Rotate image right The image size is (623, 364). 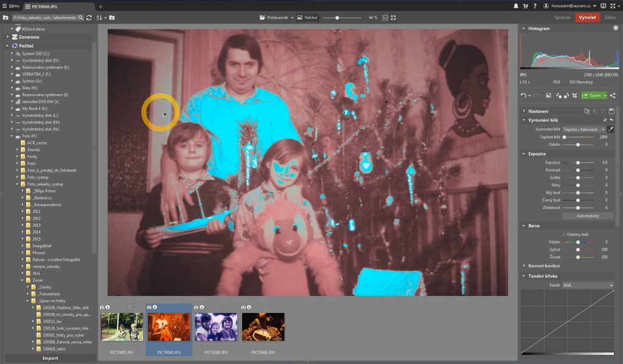[x=566, y=95]
